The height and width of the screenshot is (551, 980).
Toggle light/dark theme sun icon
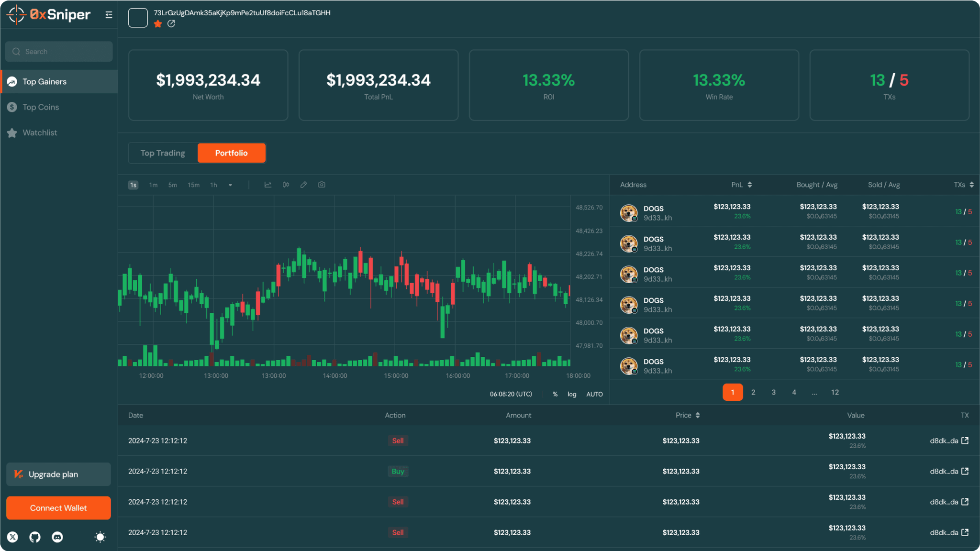100,537
